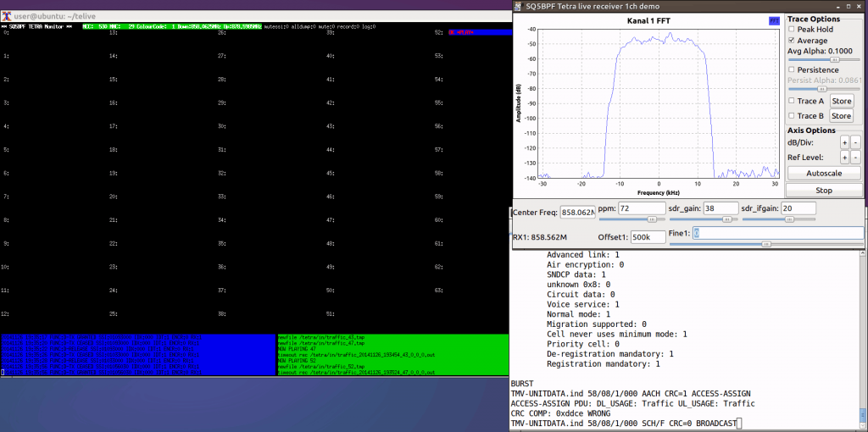Tick the Trace B checkbox
868x432 pixels.
pyautogui.click(x=793, y=116)
